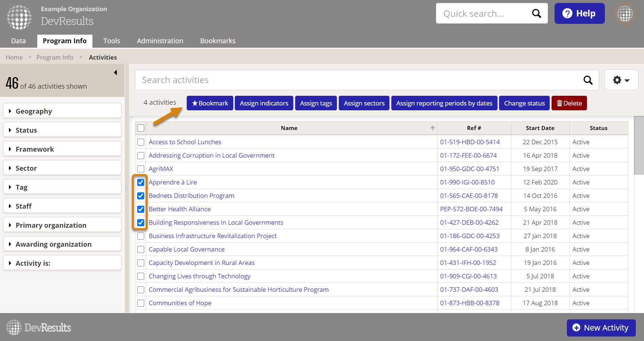
Task: Open the user profile avatar icon
Action: click(x=625, y=14)
